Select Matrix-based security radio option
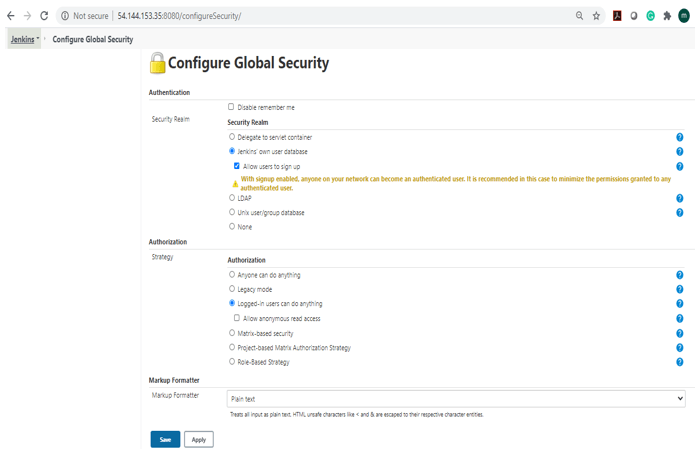 click(x=232, y=333)
